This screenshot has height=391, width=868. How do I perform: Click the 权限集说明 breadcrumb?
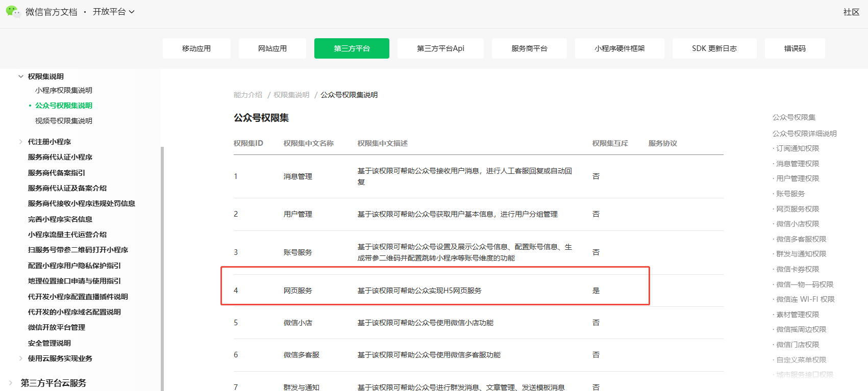pos(291,95)
